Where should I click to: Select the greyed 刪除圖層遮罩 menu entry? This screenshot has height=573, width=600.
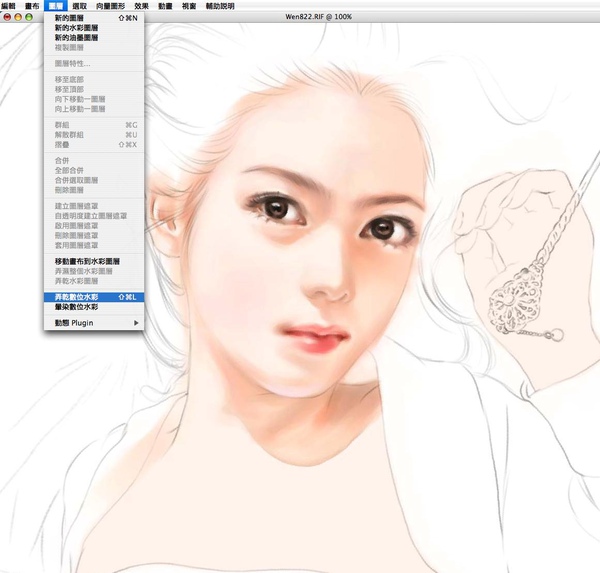(x=94, y=235)
